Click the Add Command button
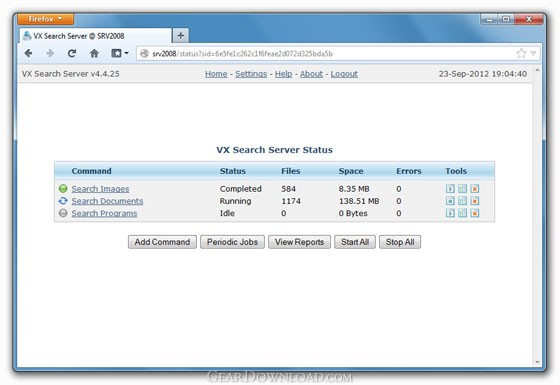Image resolution: width=560 pixels, height=385 pixels. tap(162, 242)
